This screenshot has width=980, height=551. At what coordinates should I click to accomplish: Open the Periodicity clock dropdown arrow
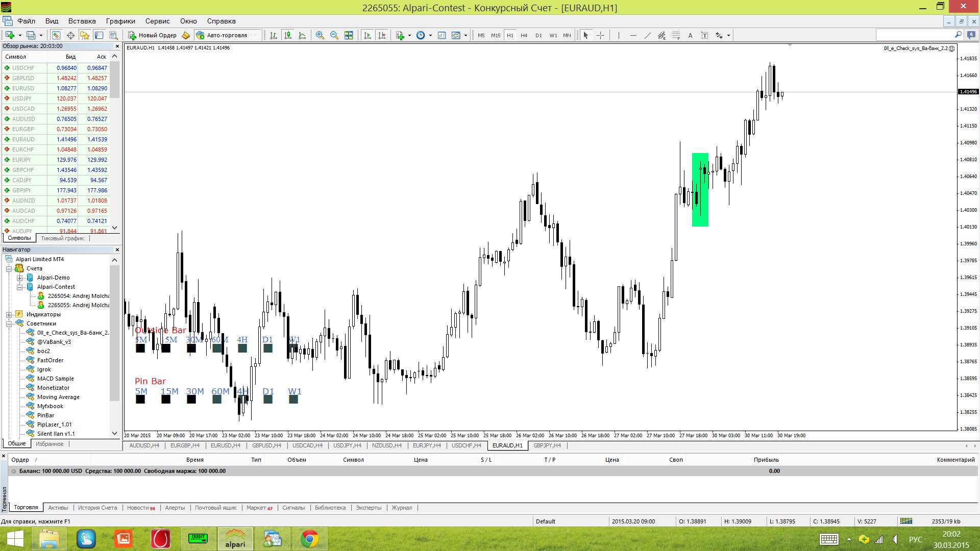point(431,35)
